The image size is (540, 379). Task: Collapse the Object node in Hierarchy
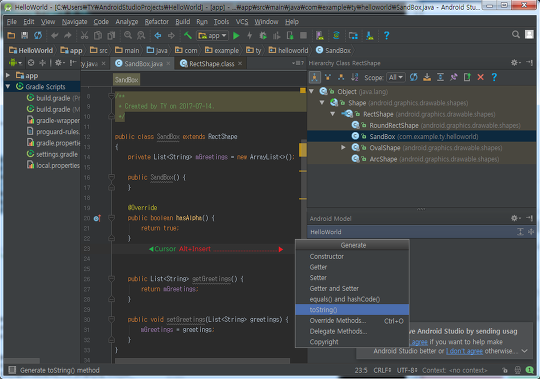(312, 91)
